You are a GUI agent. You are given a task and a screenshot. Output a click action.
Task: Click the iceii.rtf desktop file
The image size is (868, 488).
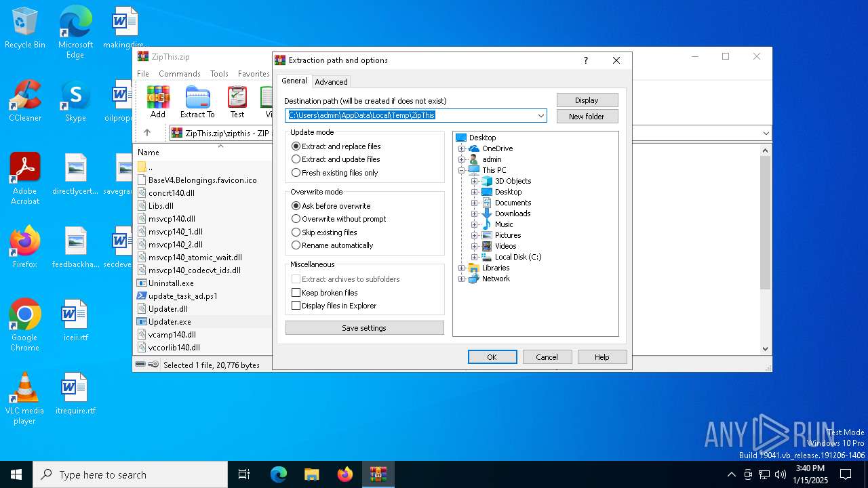75,321
